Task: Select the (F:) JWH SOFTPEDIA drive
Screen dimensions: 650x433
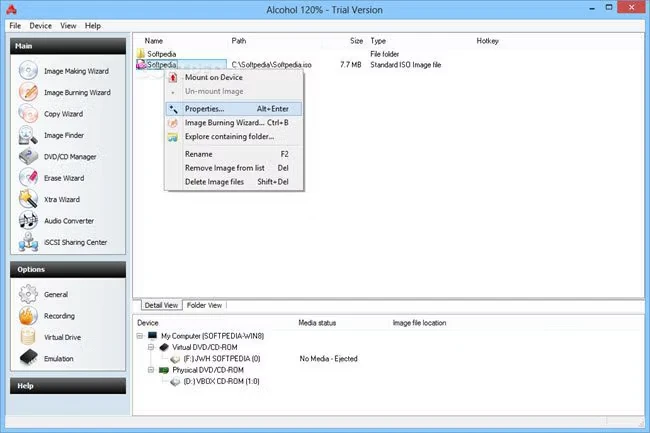Action: tap(221, 357)
